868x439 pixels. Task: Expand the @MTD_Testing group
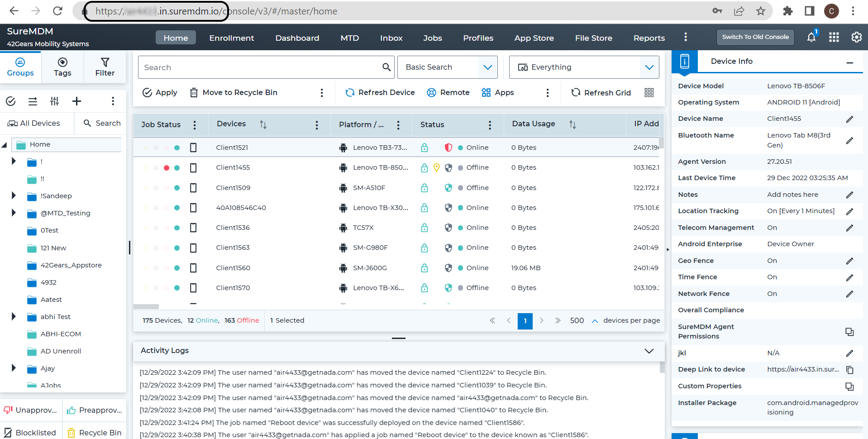click(x=14, y=213)
